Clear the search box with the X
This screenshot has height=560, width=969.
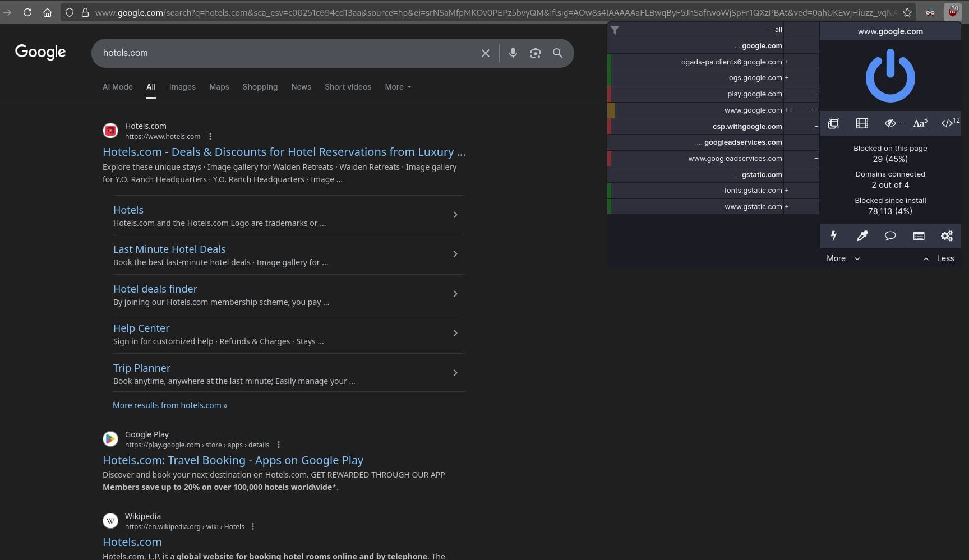tap(485, 53)
